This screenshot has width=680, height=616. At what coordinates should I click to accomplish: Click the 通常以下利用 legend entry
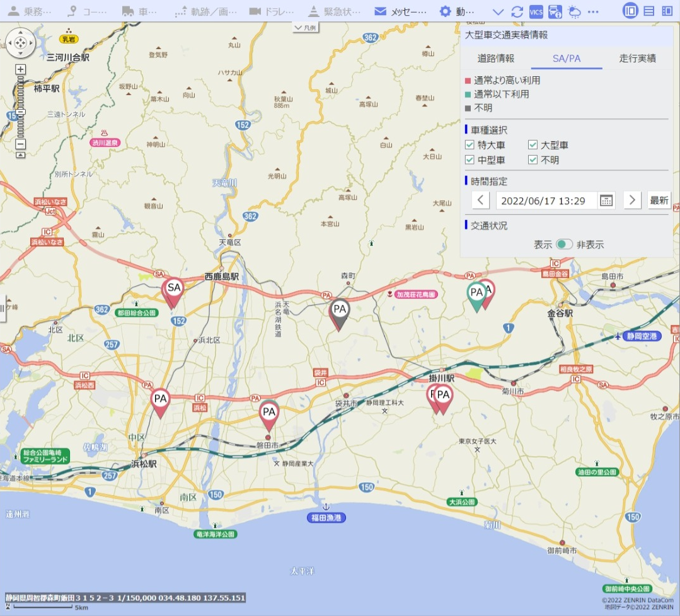[497, 94]
